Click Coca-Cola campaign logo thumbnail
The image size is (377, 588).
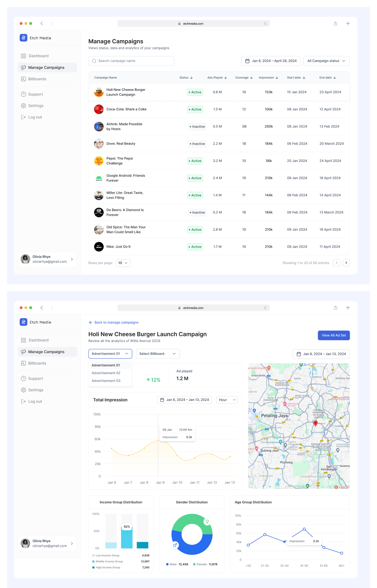99,109
